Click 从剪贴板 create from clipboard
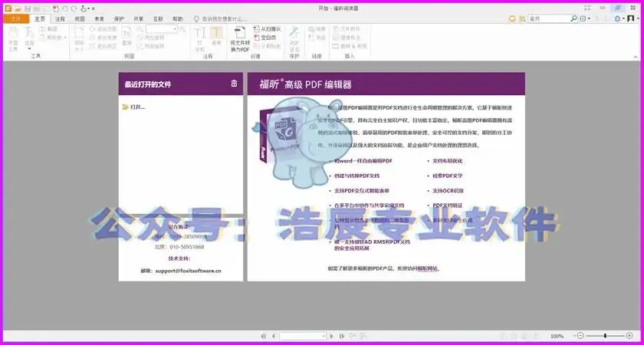644x345 pixels. pos(268,46)
